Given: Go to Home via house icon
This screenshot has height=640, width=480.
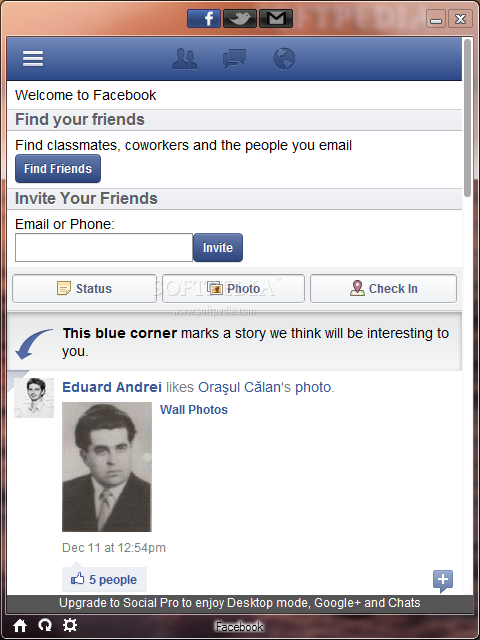Looking at the screenshot, I should (x=20, y=625).
